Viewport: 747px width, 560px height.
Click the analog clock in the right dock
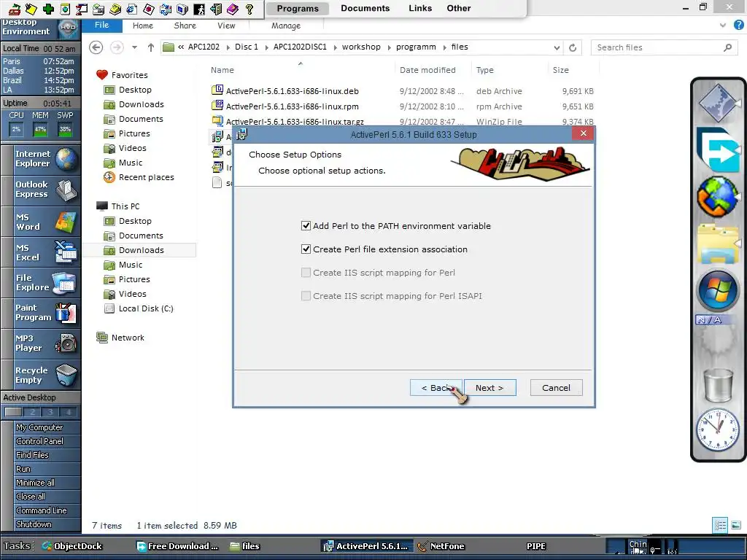(718, 430)
